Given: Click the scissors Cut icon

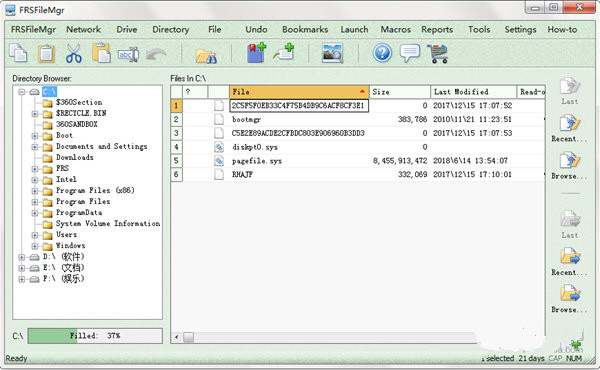Looking at the screenshot, I should [73, 53].
